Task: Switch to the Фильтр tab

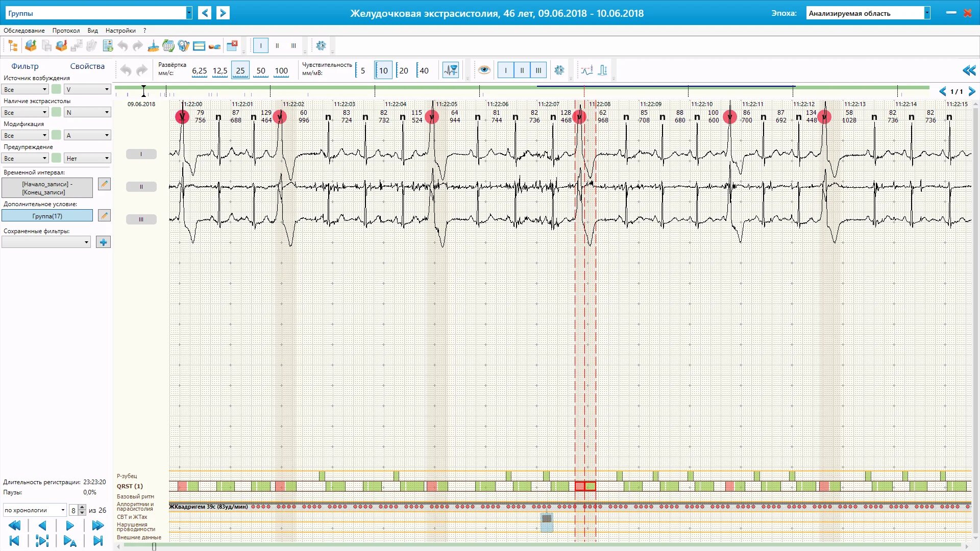Action: pyautogui.click(x=25, y=66)
